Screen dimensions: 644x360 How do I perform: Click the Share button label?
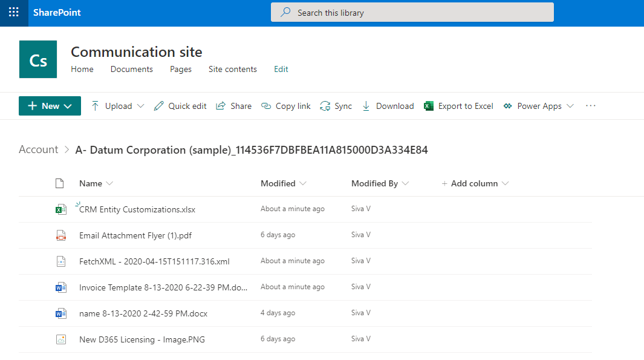(x=241, y=106)
